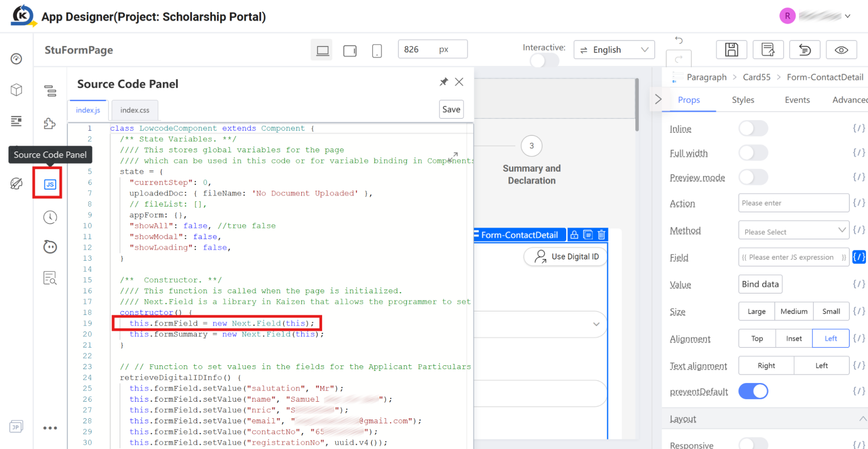
Task: Disable the preventDefault switch
Action: tap(753, 391)
